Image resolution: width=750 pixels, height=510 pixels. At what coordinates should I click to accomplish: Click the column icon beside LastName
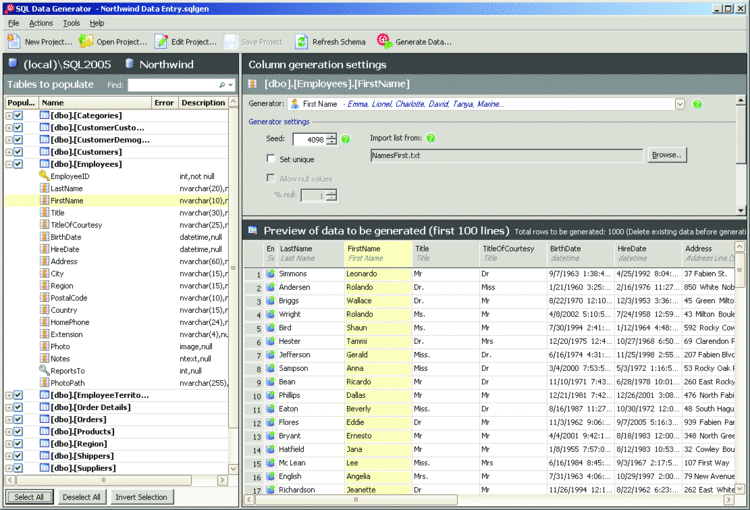pos(44,188)
